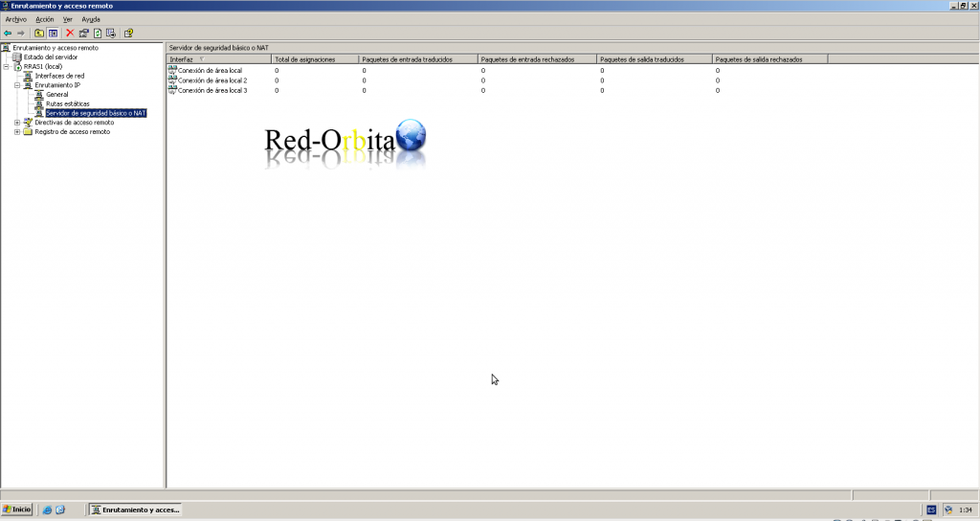The image size is (980, 521).
Task: Click icon of Conexión de área local 3
Action: tap(172, 90)
